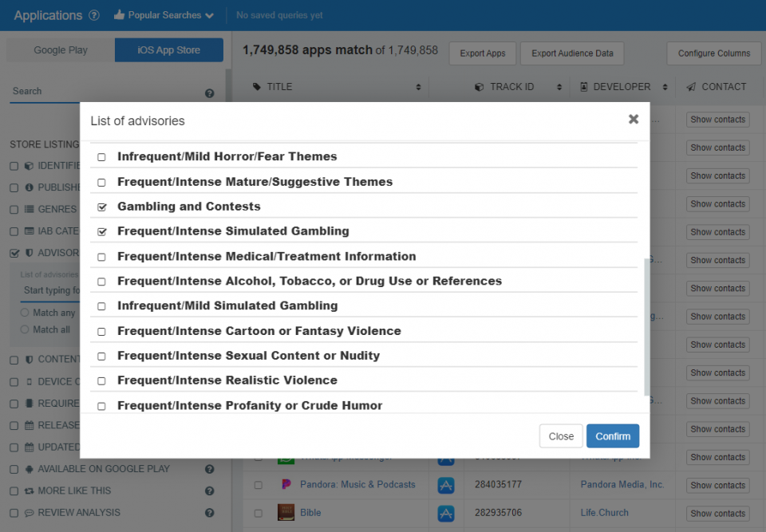Viewport: 766px width, 532px height.
Task: Sort by the TITLE column arrows
Action: [418, 87]
